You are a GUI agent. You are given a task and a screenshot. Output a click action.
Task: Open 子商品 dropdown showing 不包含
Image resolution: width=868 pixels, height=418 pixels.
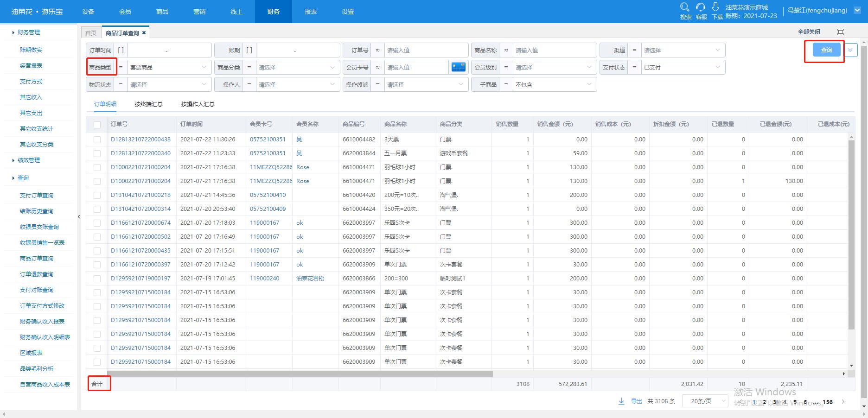(x=555, y=84)
